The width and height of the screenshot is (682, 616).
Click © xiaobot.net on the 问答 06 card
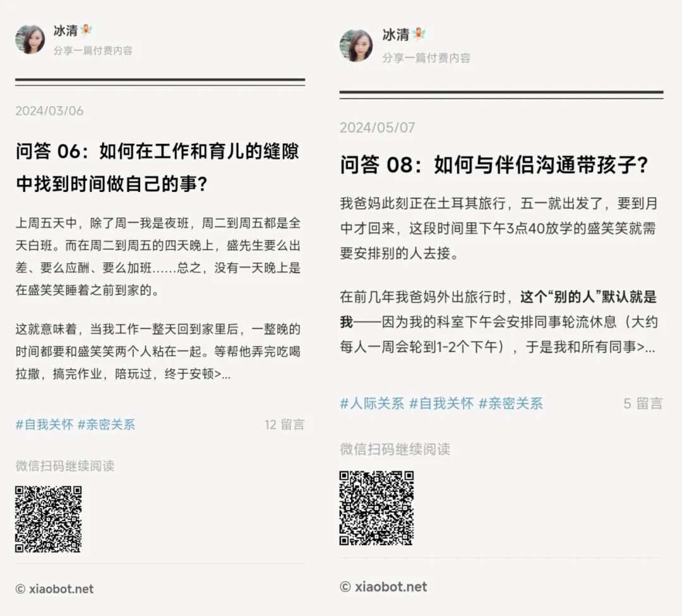54,589
